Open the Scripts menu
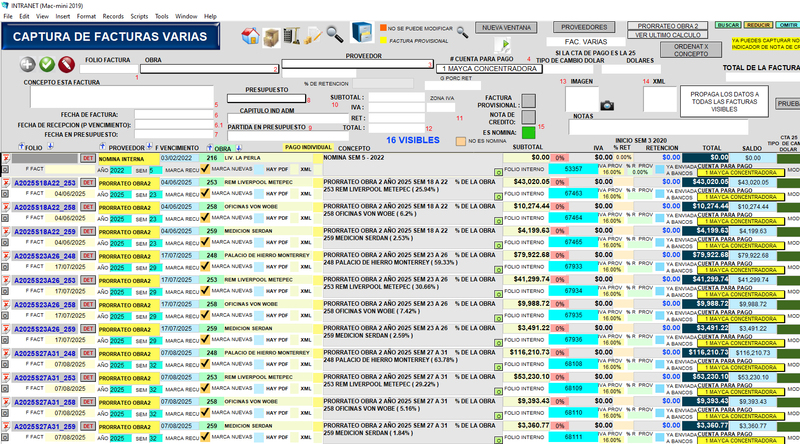Screen dimensions: 800x444 coord(140,17)
